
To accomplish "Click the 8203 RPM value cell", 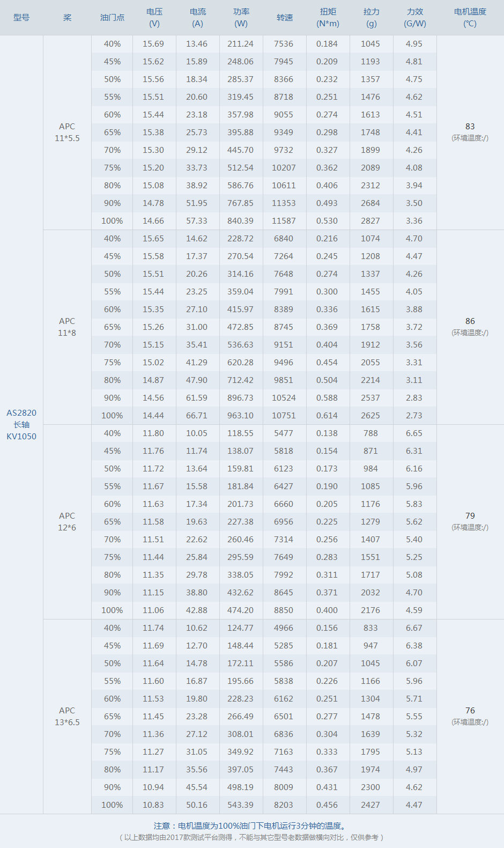I will pos(284,805).
